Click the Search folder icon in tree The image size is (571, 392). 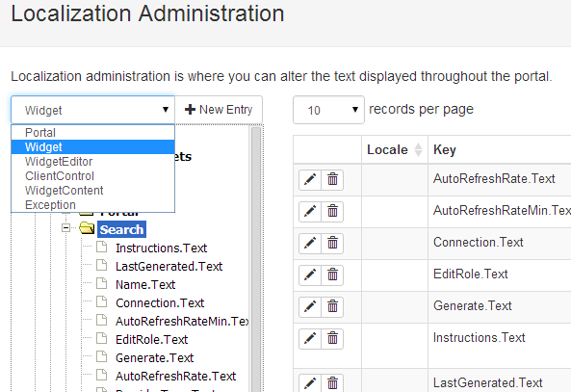point(87,228)
